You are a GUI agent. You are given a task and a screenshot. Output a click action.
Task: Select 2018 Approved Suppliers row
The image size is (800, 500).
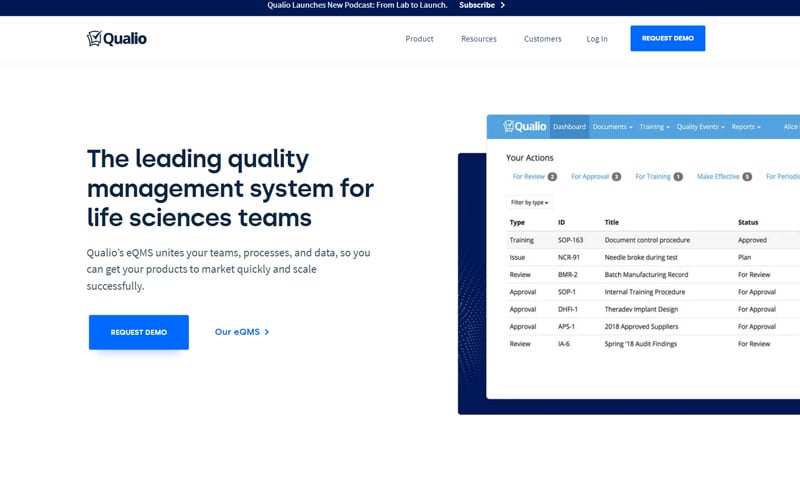pyautogui.click(x=653, y=327)
